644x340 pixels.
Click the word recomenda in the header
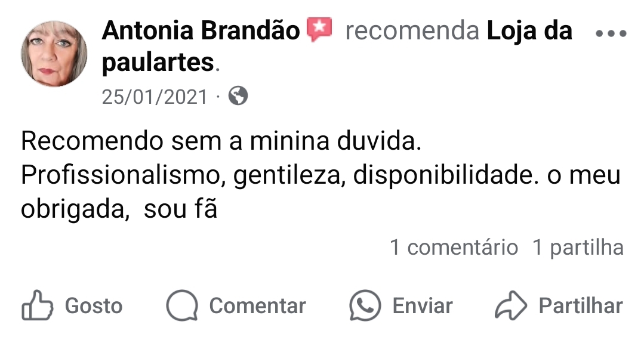click(x=412, y=31)
